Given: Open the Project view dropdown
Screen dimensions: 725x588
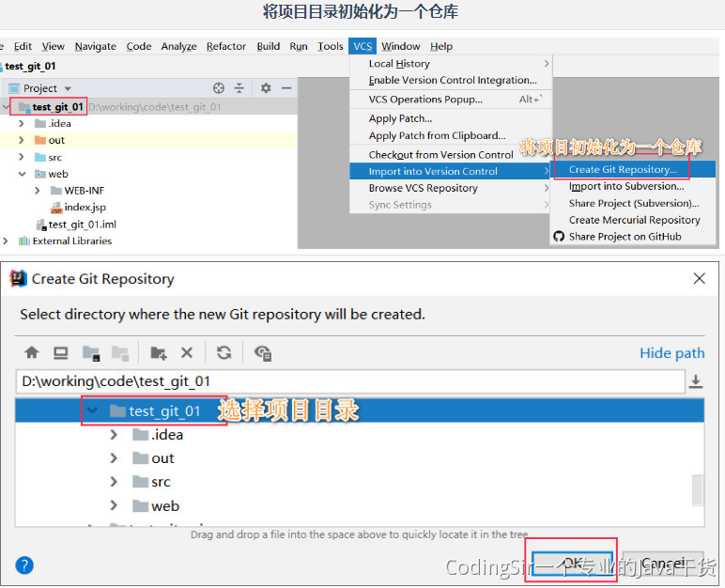Looking at the screenshot, I should (68, 88).
